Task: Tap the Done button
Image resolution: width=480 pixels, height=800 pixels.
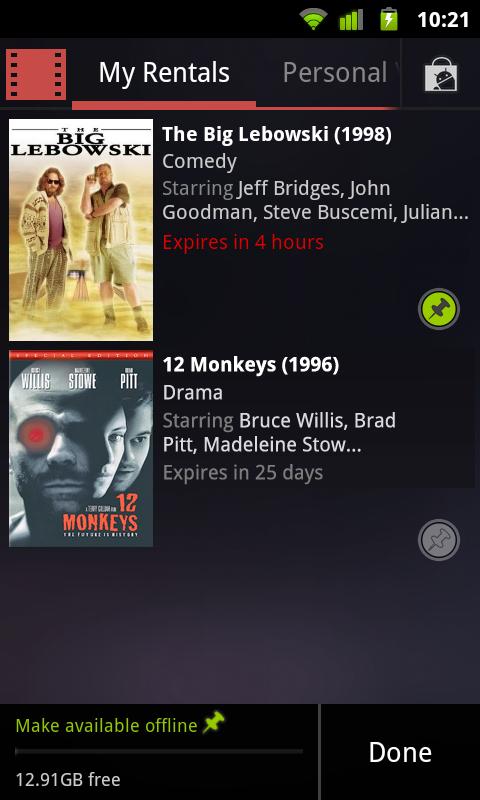Action: tap(400, 753)
